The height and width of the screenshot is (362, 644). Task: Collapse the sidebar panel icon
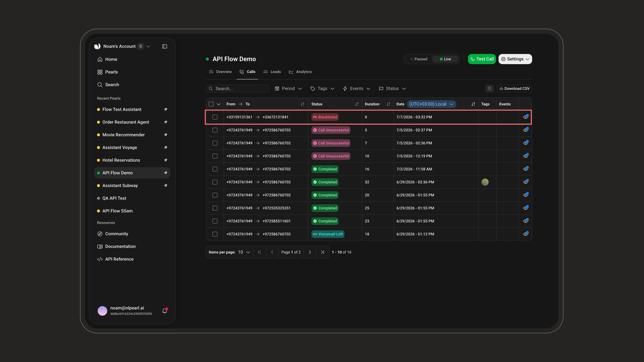click(x=165, y=47)
